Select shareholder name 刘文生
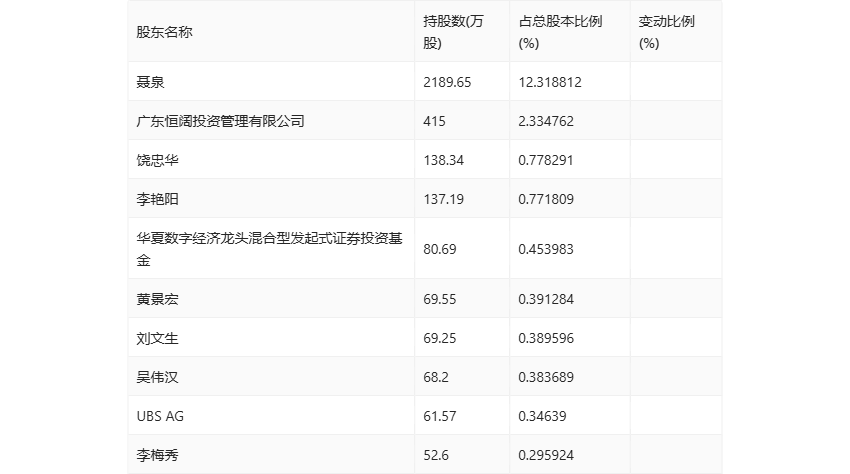 pyautogui.click(x=157, y=338)
